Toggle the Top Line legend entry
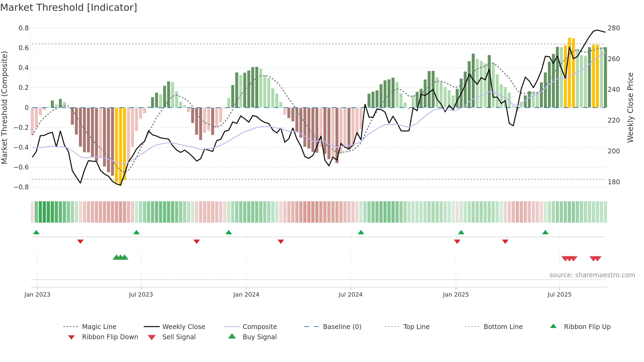Screen dimensions: 644x362 tap(407, 327)
